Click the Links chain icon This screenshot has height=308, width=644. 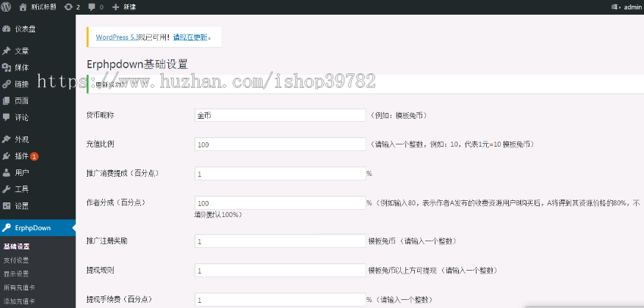coord(6,84)
